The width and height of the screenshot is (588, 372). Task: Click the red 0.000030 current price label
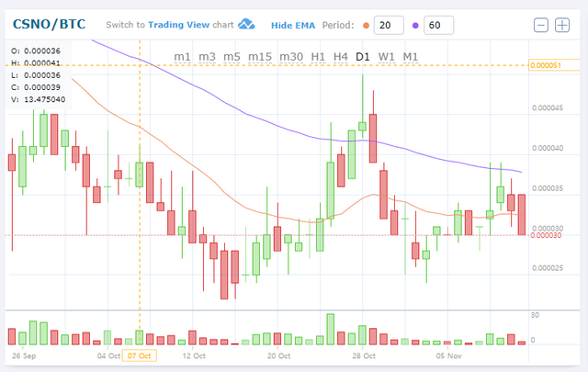pyautogui.click(x=546, y=235)
